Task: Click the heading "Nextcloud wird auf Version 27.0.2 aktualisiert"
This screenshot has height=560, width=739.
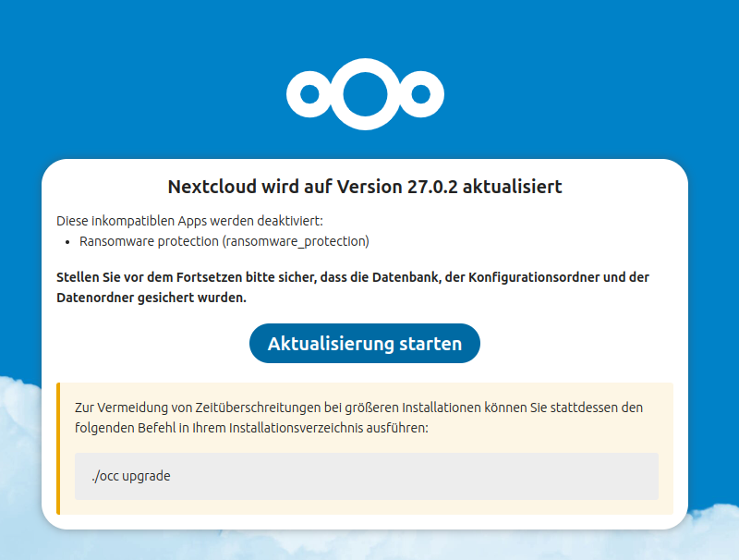Action: tap(365, 187)
